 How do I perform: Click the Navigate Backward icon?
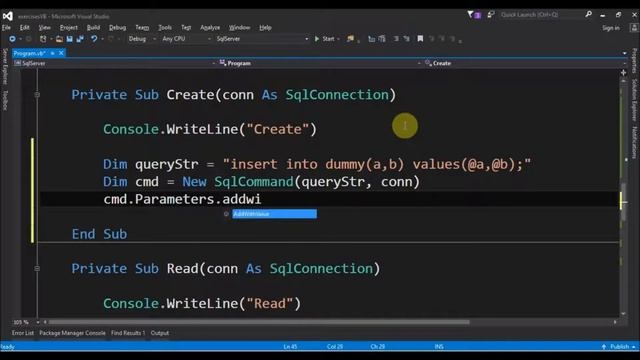click(x=12, y=39)
